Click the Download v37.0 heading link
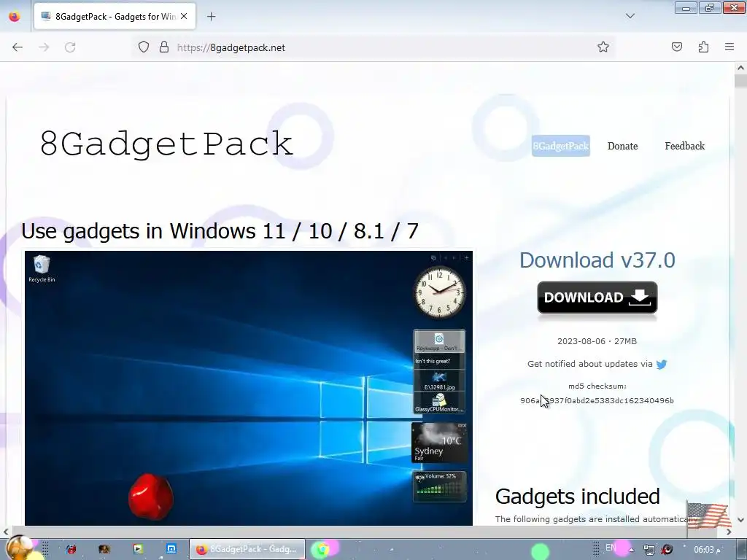The image size is (747, 560). point(597,260)
